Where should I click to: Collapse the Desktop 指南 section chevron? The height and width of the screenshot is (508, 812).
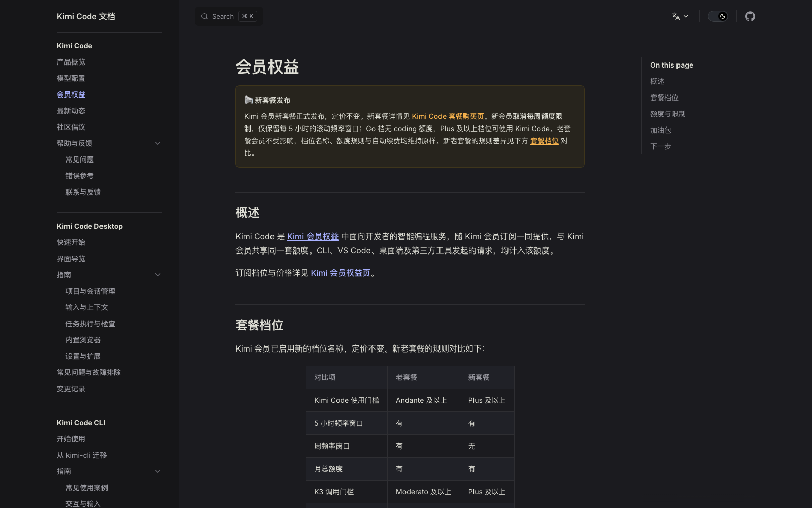pos(158,275)
